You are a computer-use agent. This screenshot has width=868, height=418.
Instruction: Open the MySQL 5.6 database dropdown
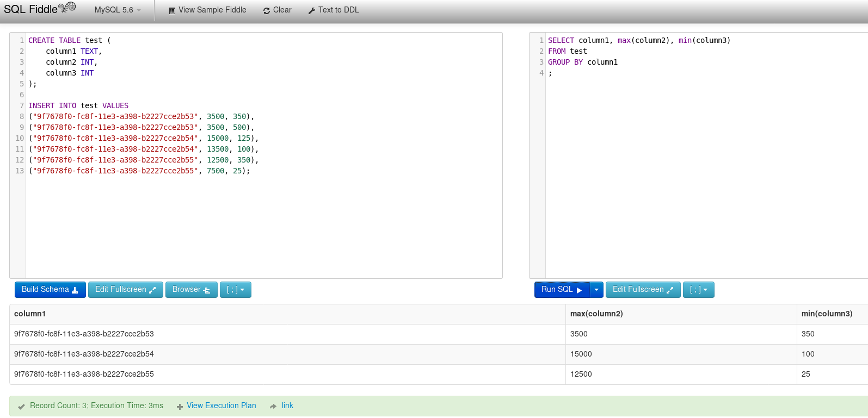[118, 10]
